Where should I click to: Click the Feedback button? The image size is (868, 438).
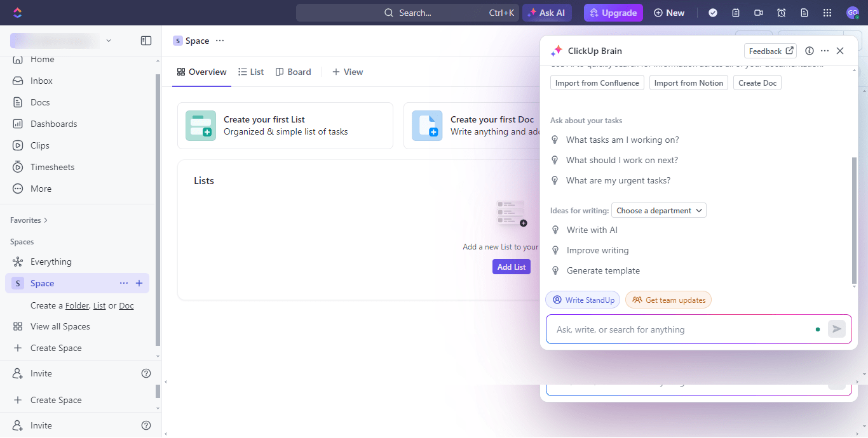[x=771, y=51]
